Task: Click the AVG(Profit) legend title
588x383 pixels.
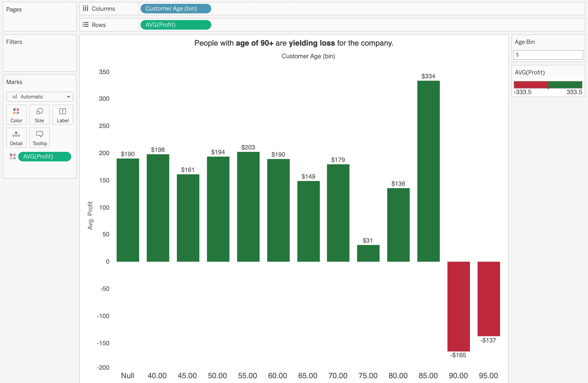Action: [529, 72]
